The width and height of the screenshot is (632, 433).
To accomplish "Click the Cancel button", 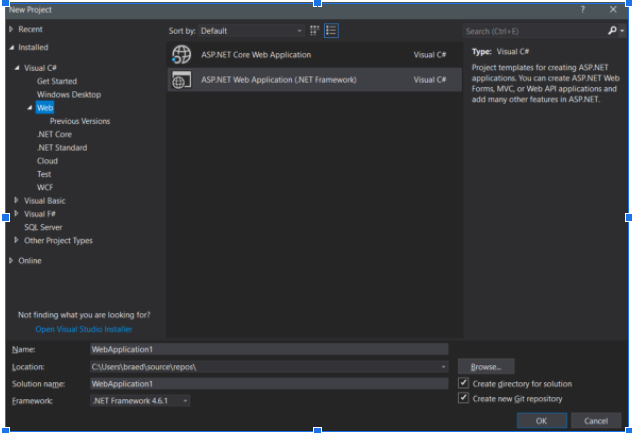I will 596,421.
